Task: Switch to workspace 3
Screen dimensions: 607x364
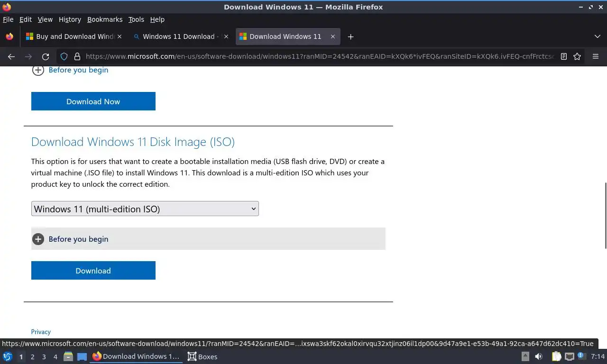Action: coord(44,356)
